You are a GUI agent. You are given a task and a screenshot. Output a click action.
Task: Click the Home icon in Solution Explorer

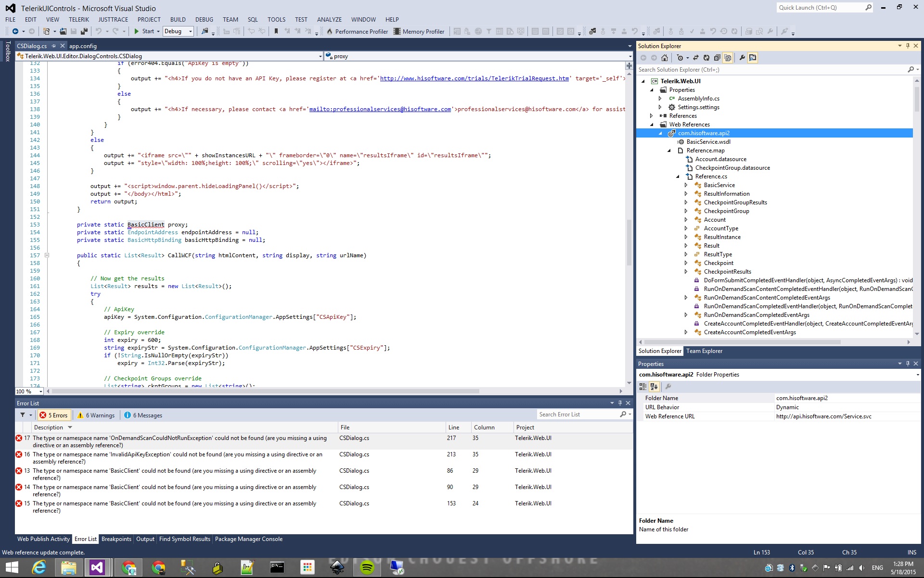click(x=665, y=58)
